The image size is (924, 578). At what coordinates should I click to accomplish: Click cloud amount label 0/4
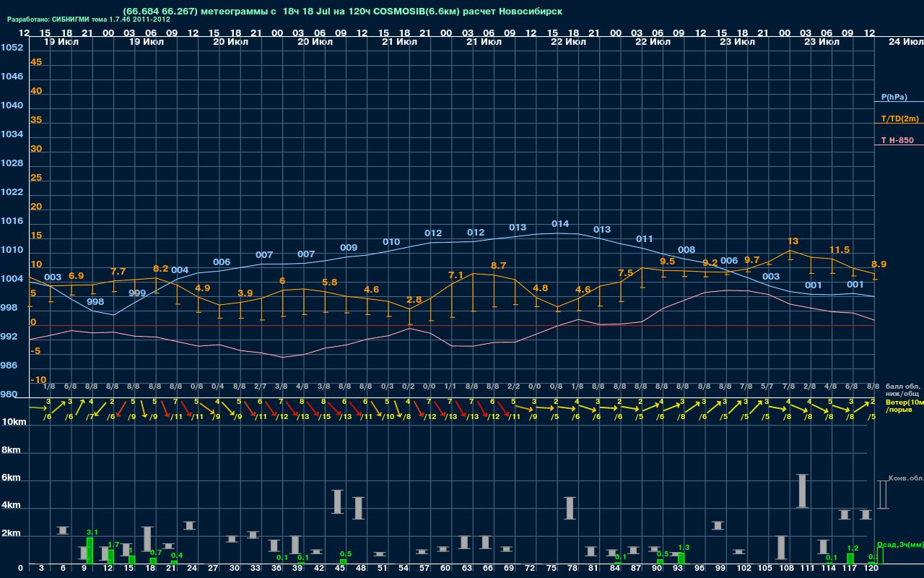(x=217, y=387)
